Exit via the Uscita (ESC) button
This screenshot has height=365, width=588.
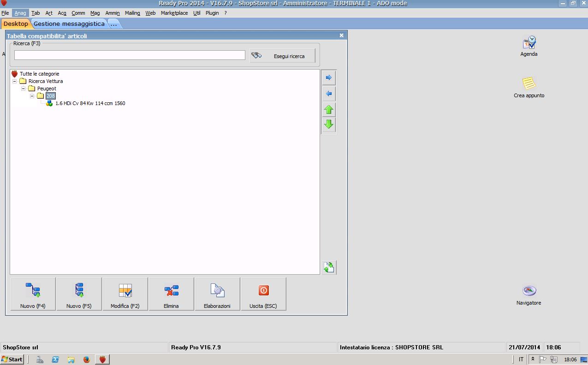[x=263, y=294]
